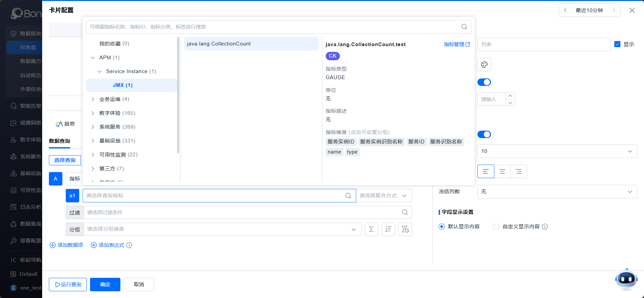644x298 pixels.
Task: Open the color palette picker icon
Action: [x=484, y=65]
